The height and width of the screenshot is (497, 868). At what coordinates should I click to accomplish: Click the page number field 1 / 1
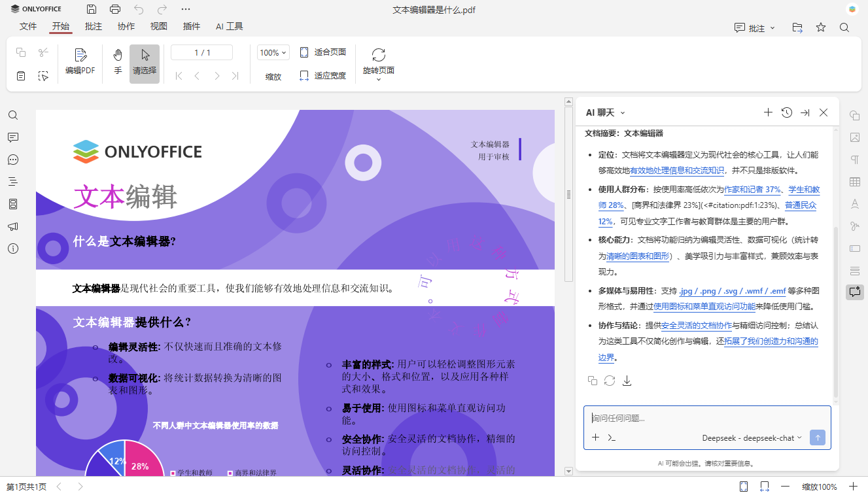coord(202,52)
